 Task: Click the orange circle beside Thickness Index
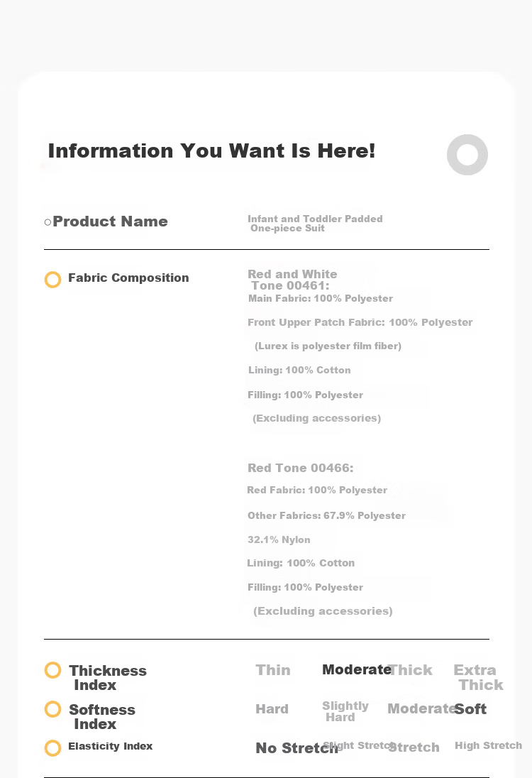point(52,670)
